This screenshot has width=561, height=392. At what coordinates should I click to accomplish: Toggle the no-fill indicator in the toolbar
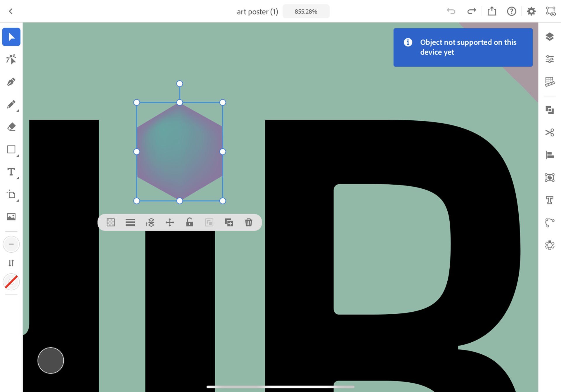pyautogui.click(x=11, y=282)
